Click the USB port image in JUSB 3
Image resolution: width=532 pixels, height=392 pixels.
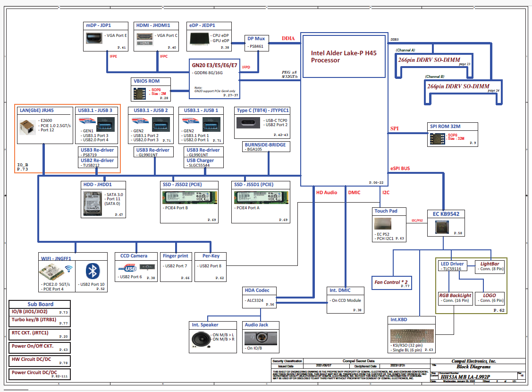pyautogui.click(x=106, y=124)
